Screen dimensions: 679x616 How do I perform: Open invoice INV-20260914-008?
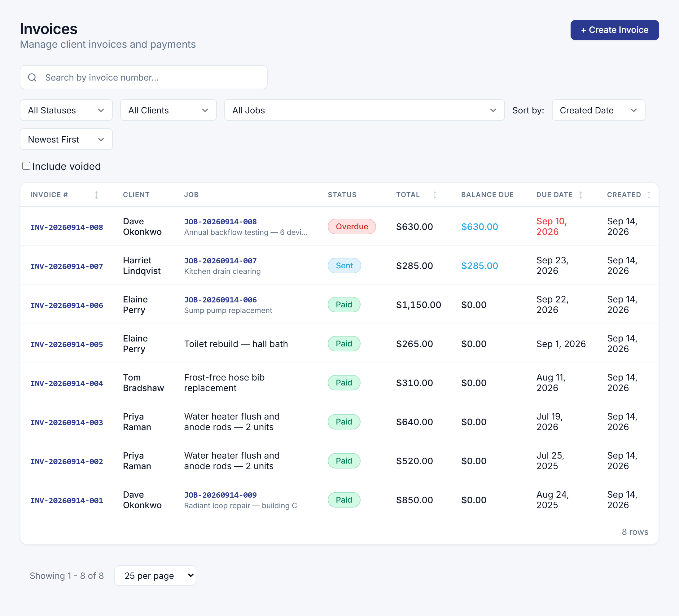[67, 227]
